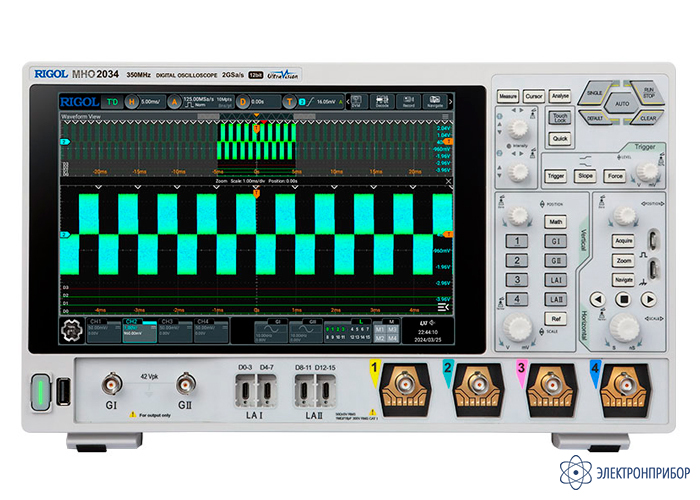The image size is (700, 500).
Task: Tap the orange T trigger badge
Action: (289, 102)
